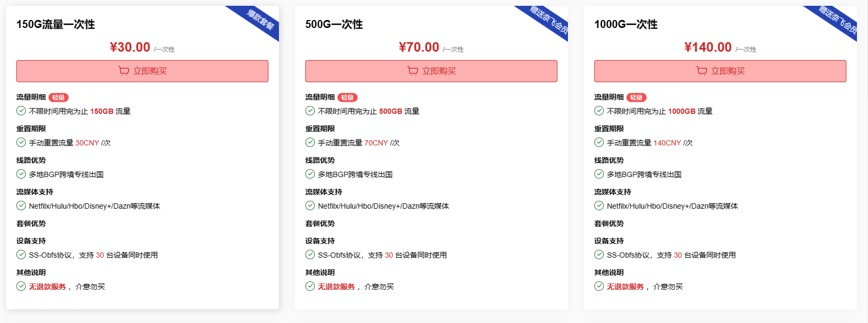Click the 无退款服务 red text in 150G plan
Image resolution: width=868 pixels, height=323 pixels.
point(47,287)
